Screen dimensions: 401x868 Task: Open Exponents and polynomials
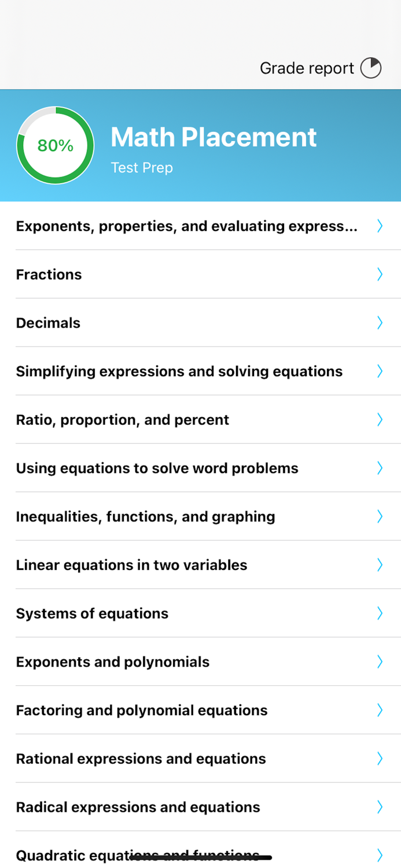[112, 661]
